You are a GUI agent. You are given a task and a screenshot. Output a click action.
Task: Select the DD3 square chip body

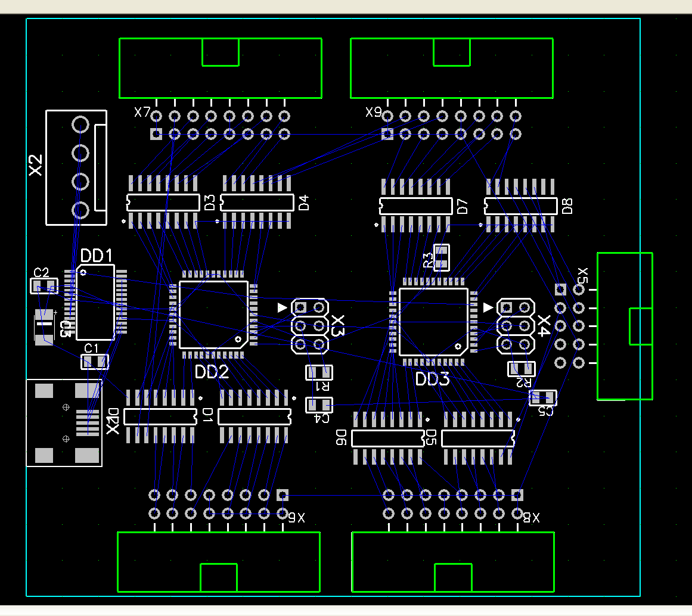click(x=433, y=322)
